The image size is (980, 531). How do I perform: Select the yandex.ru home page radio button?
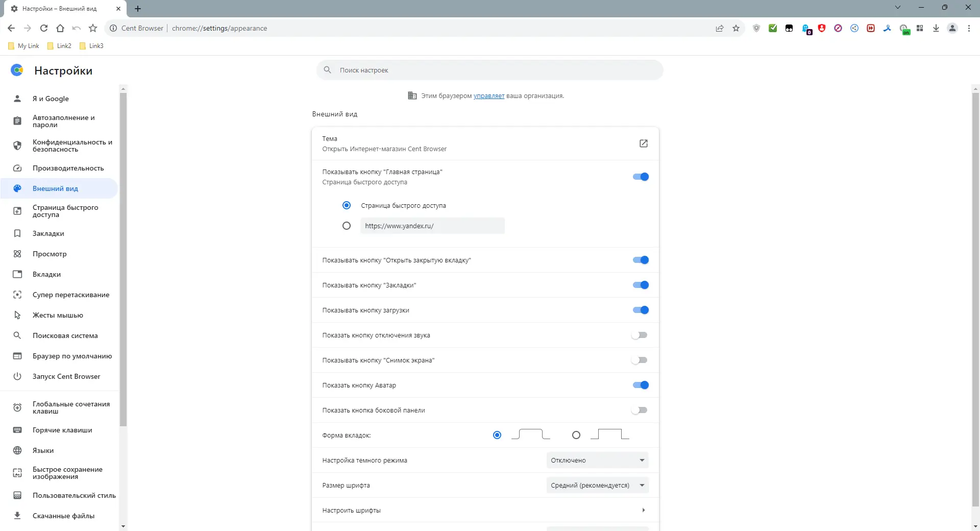coord(347,226)
